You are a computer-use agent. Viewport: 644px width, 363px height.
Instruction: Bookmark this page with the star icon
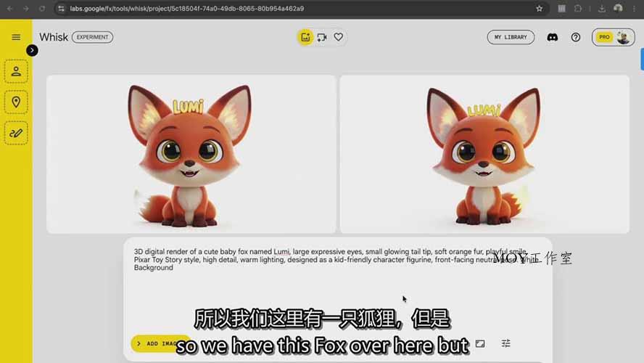pos(539,9)
